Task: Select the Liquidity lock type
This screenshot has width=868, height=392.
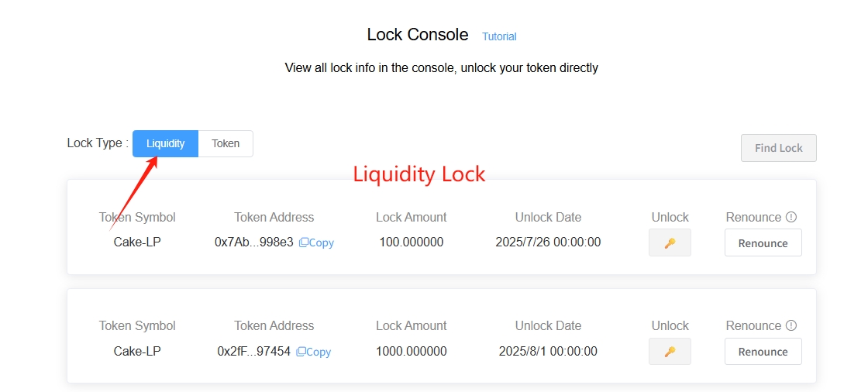Action: click(x=166, y=143)
